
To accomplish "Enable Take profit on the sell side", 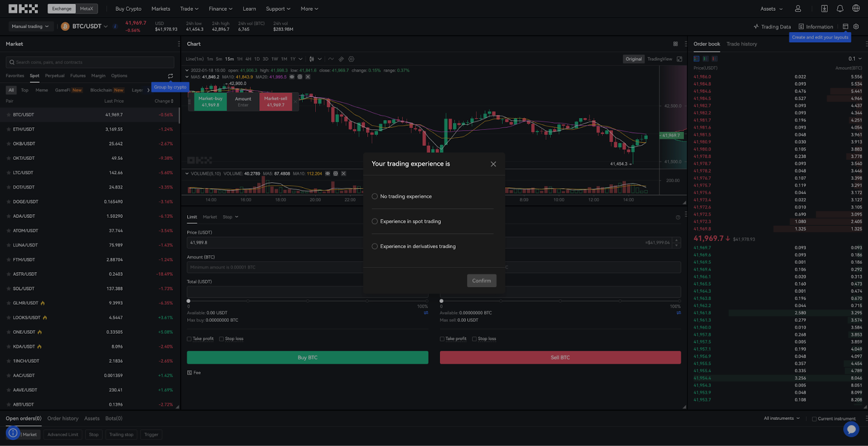I will 442,339.
